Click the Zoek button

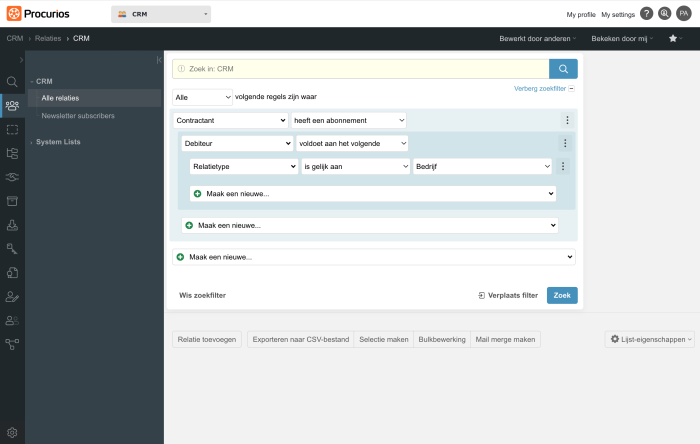pyautogui.click(x=562, y=295)
